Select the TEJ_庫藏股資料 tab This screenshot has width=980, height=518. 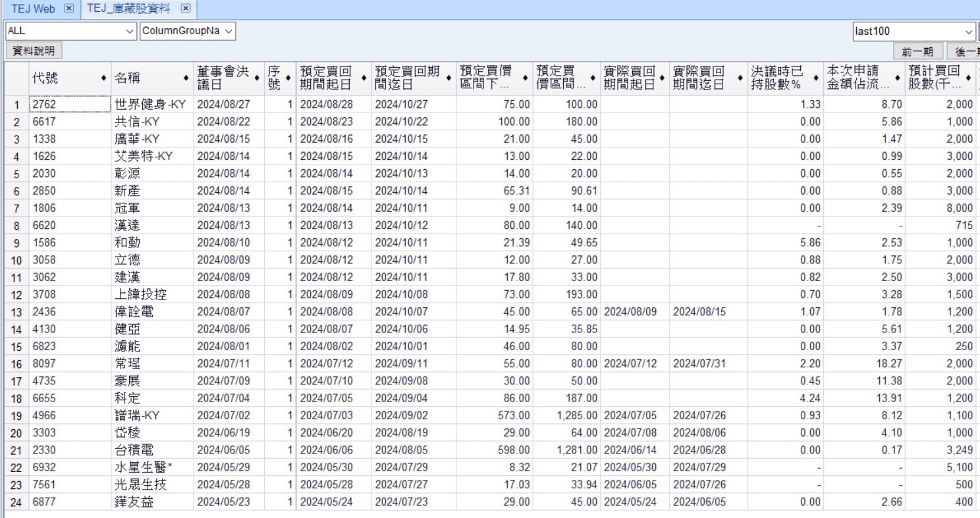coord(128,9)
